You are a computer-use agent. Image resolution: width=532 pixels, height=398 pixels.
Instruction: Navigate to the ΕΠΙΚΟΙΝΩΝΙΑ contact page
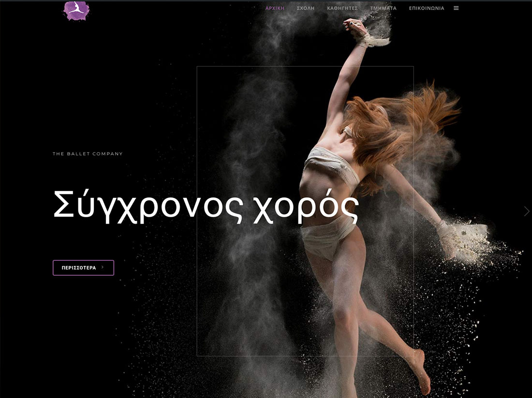[x=426, y=8]
